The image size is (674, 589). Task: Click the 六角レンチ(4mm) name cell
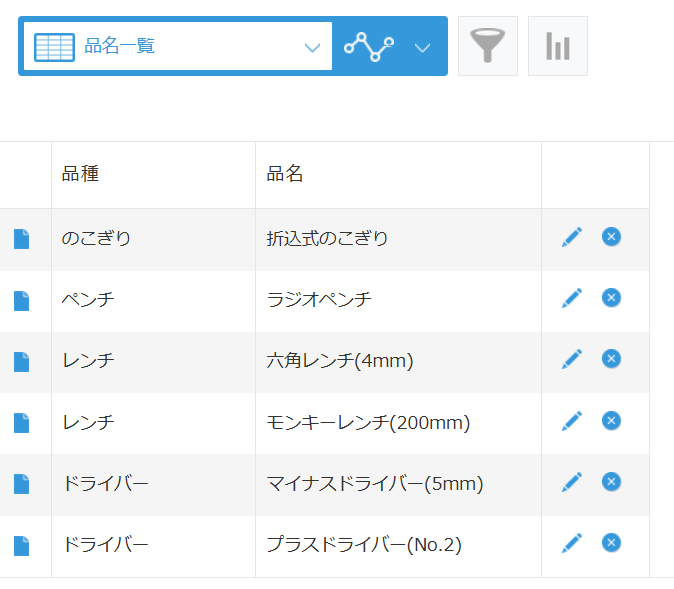click(x=398, y=362)
